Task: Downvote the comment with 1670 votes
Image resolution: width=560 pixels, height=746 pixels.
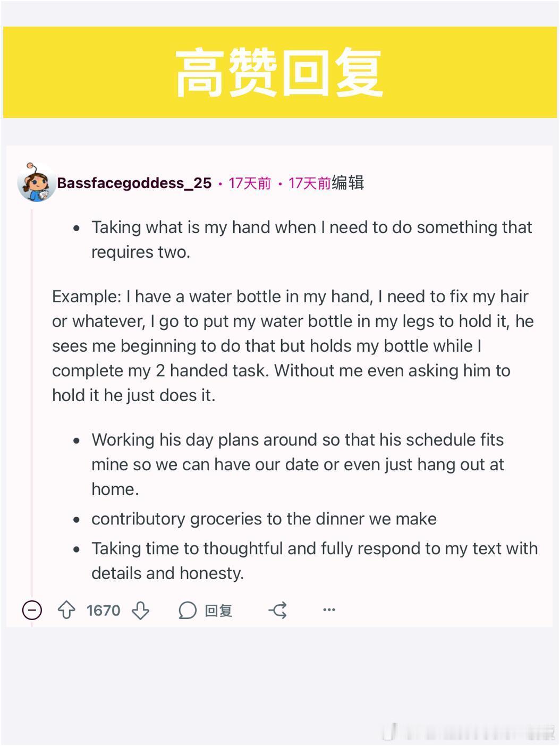Action: pyautogui.click(x=140, y=610)
